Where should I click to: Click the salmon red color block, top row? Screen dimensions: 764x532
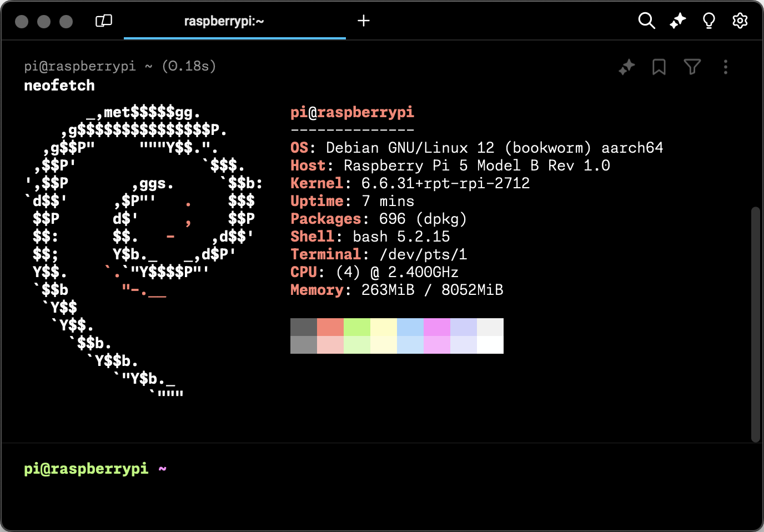click(330, 327)
